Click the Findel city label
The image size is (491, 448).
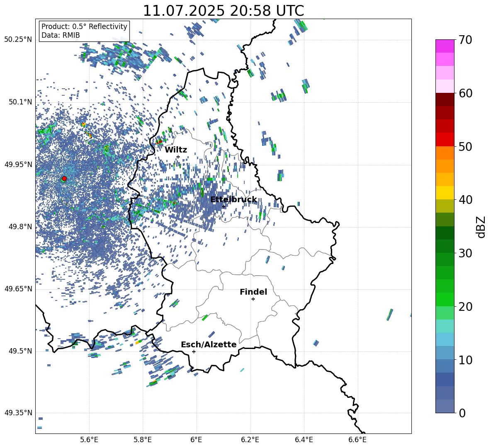point(253,292)
